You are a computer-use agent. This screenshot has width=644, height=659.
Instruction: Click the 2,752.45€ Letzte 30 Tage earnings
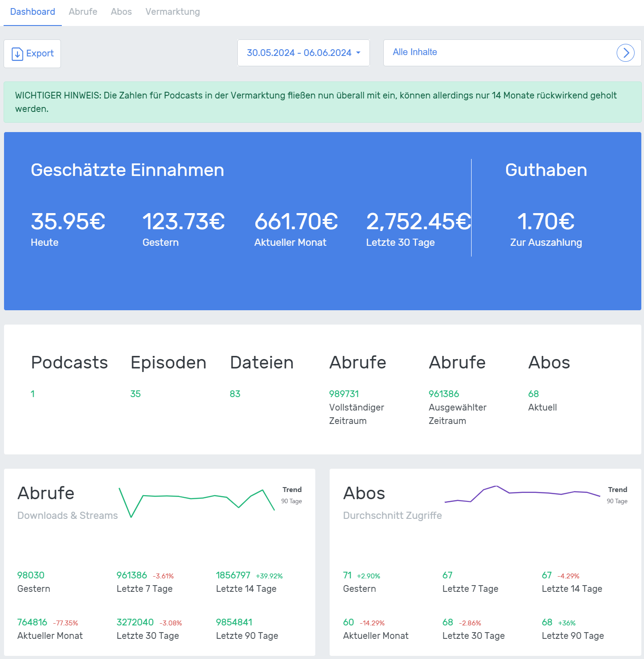[x=418, y=222]
